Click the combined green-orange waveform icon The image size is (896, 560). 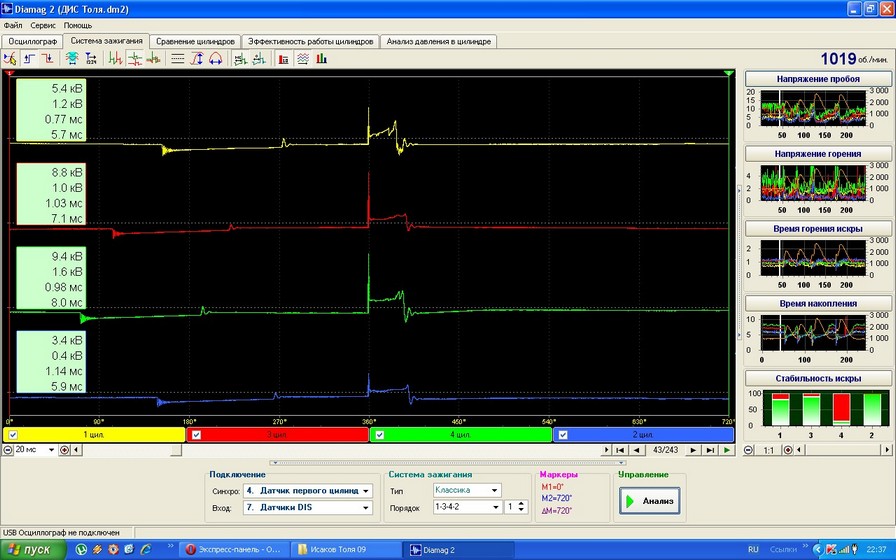(153, 58)
